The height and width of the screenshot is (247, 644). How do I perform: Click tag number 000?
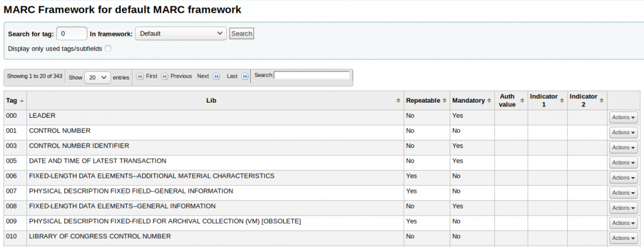pos(11,116)
